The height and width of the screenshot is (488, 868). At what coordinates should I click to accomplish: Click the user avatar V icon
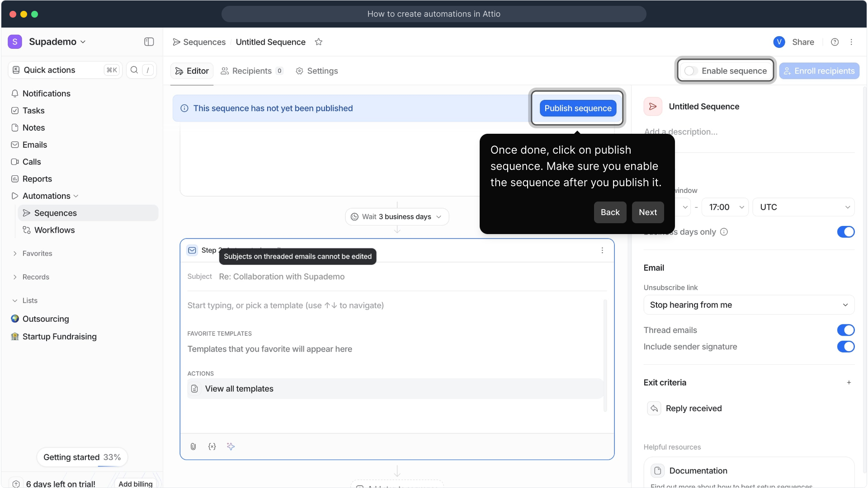[779, 42]
